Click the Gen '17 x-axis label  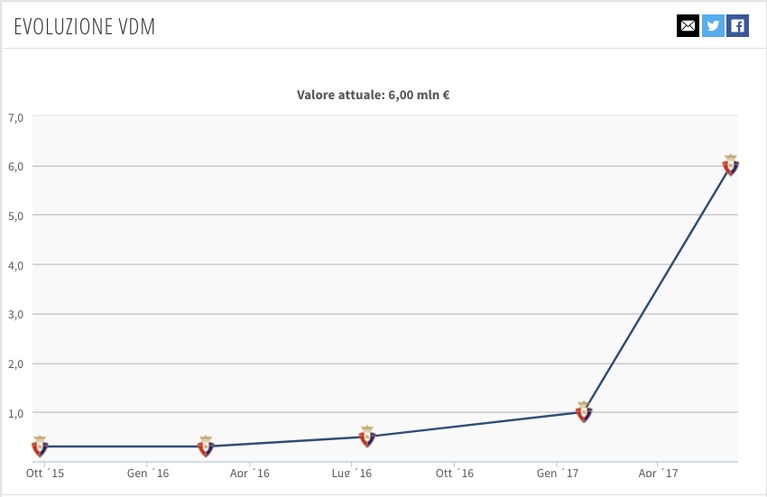[x=557, y=473]
